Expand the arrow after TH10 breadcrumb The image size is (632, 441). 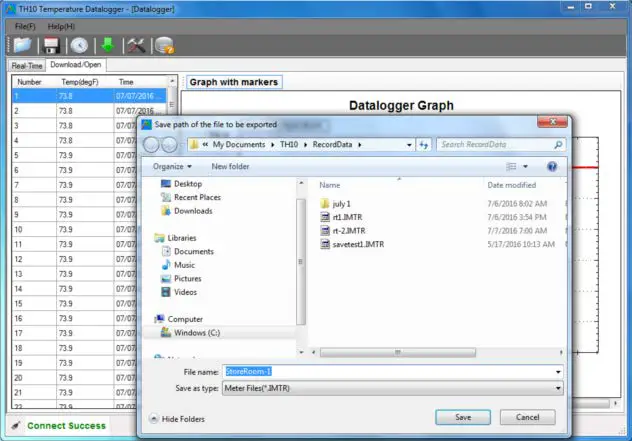(x=305, y=145)
